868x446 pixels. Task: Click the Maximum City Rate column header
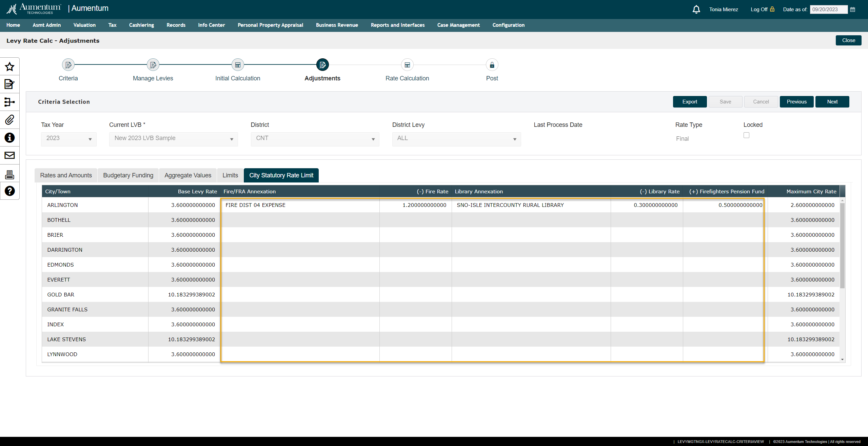click(803, 191)
